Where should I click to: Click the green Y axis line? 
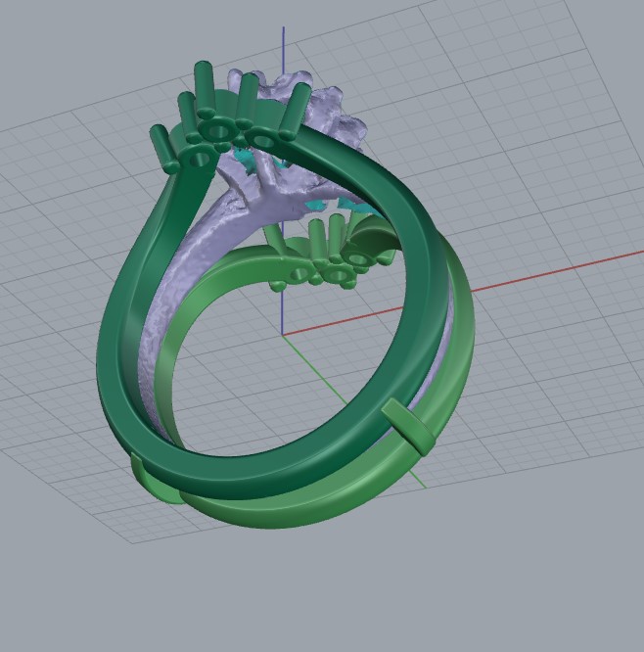pyautogui.click(x=315, y=367)
